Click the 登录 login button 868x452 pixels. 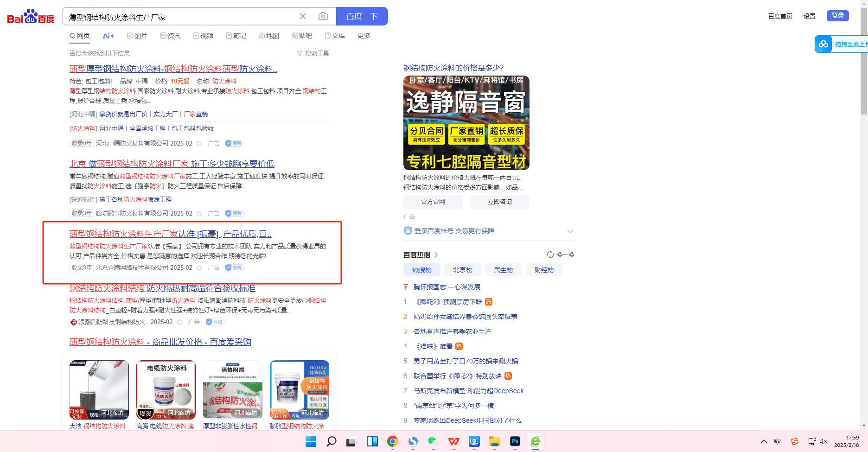[837, 16]
